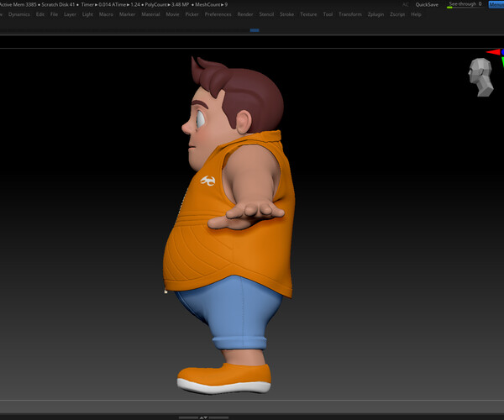This screenshot has width=504, height=420.
Task: Click the head-shaped camera orientation gizmo
Action: 480,76
